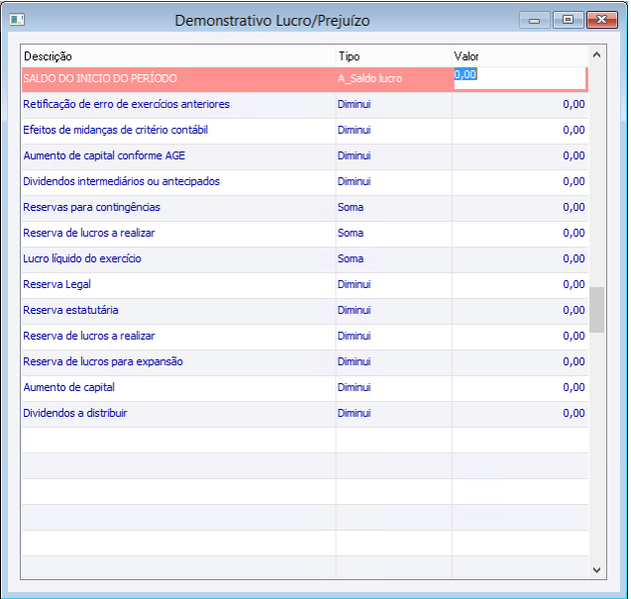Click the scrollbar down arrow
631x599 pixels.
coord(597,570)
